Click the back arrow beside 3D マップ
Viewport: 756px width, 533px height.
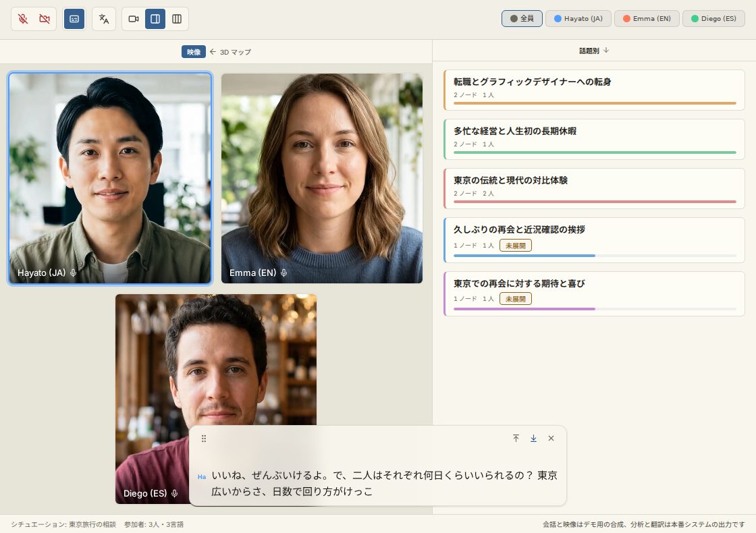[213, 51]
